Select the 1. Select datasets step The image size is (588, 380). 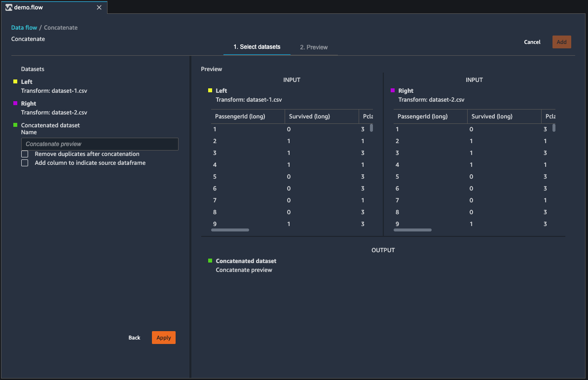pos(257,47)
